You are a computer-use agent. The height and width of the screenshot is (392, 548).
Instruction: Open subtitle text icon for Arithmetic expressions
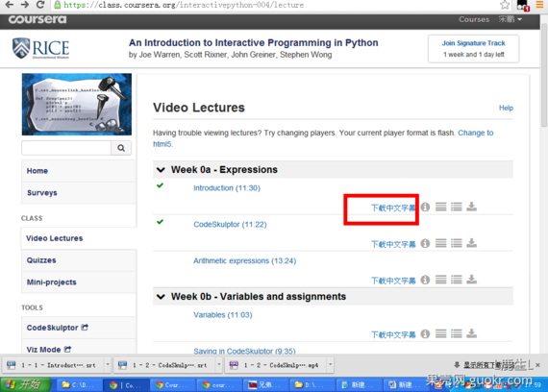440,280
